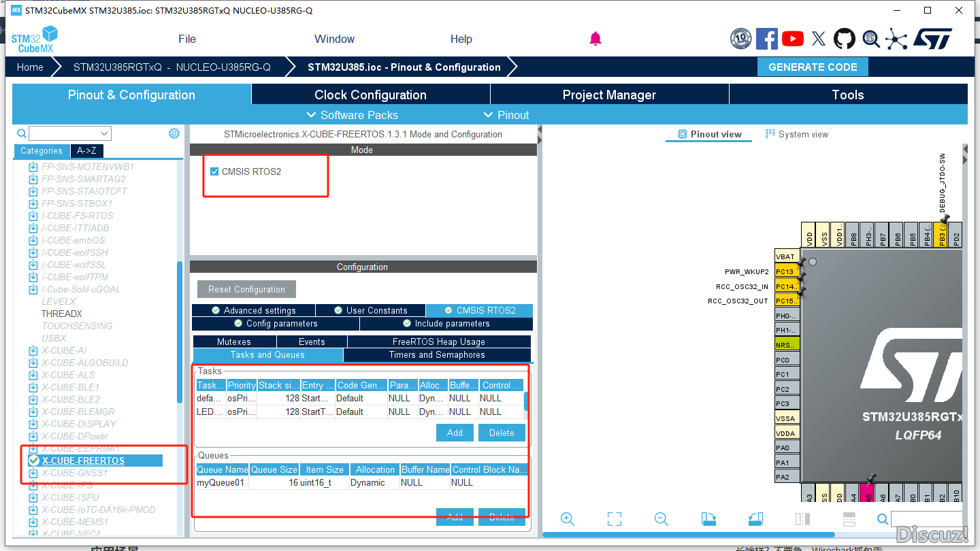Click the network community icon
This screenshot has height=551, width=980.
[x=896, y=39]
